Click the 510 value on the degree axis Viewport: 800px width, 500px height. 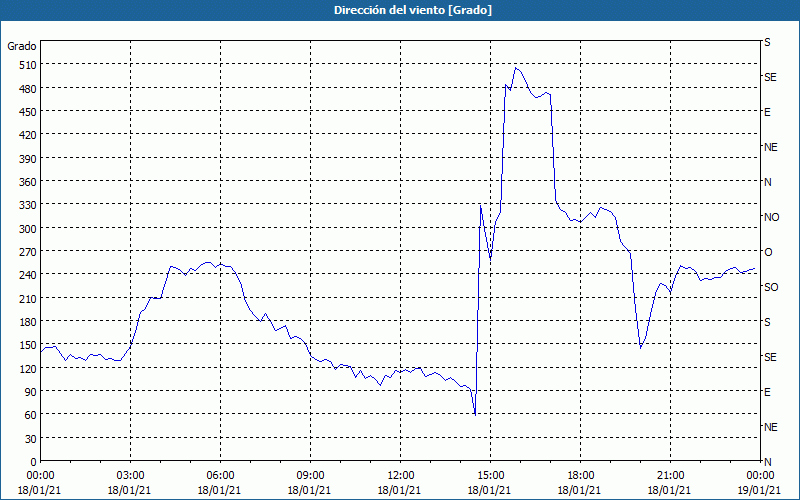pyautogui.click(x=27, y=65)
